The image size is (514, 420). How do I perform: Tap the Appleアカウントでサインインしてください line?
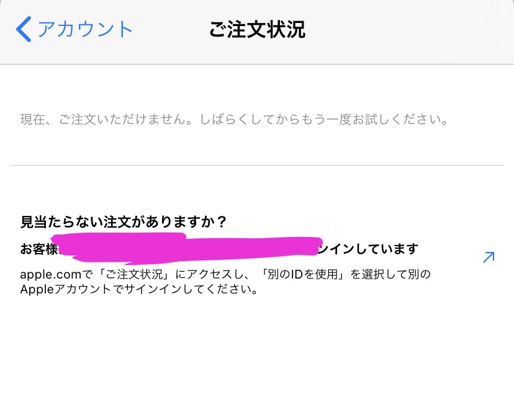(x=139, y=289)
